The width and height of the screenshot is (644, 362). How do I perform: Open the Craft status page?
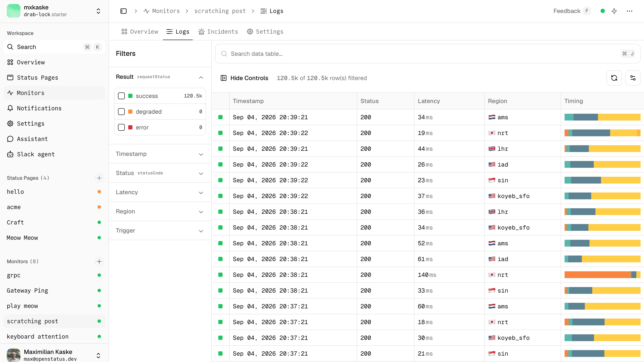pos(54,222)
